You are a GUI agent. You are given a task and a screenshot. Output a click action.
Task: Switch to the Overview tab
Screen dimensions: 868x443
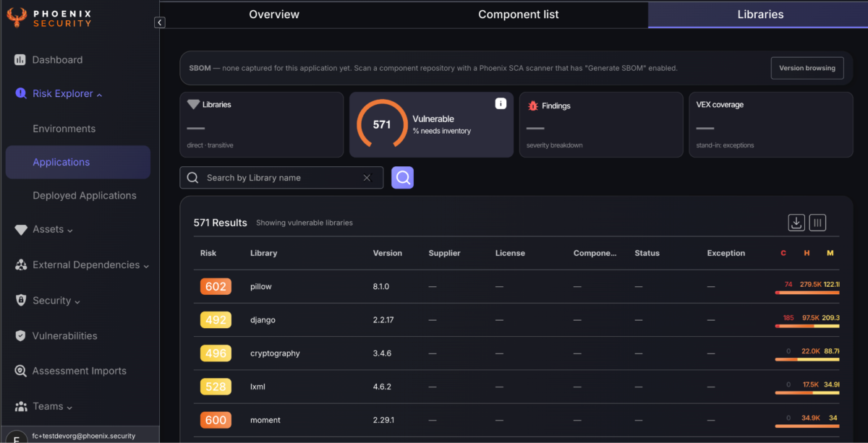(274, 14)
